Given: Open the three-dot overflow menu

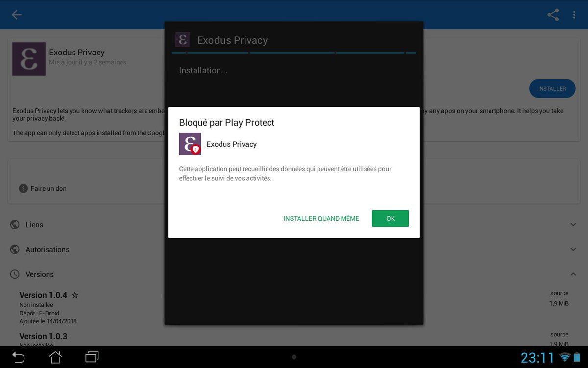Looking at the screenshot, I should pyautogui.click(x=574, y=15).
